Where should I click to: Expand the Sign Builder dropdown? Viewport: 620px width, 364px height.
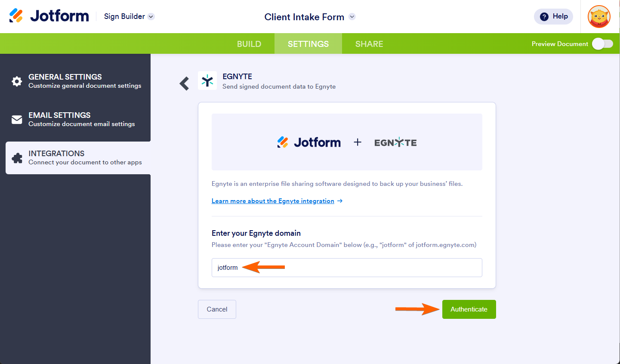(151, 17)
